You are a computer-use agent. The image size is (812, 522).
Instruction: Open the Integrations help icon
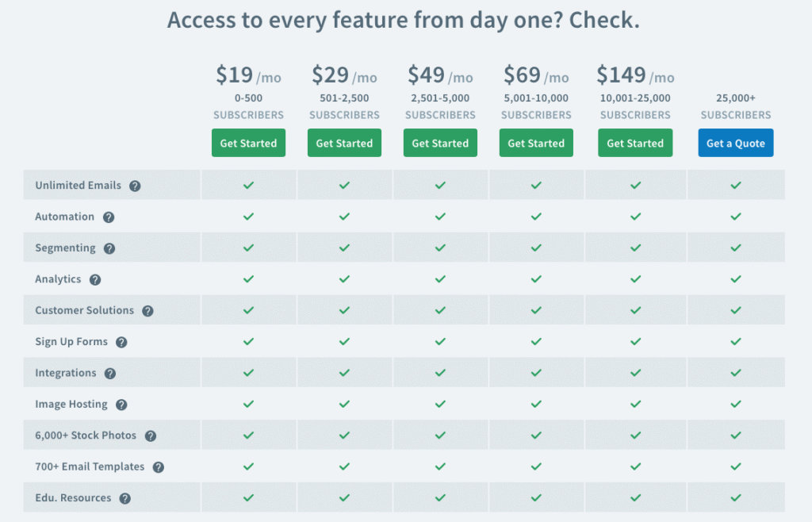[x=110, y=374]
